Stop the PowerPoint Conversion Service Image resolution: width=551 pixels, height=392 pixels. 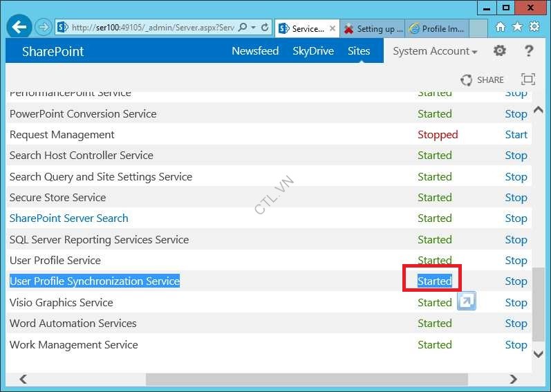tap(516, 114)
